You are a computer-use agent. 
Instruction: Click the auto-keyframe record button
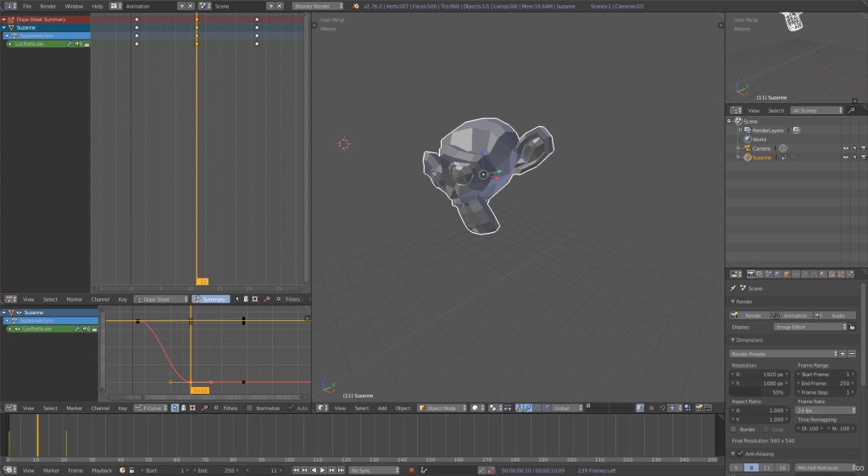(x=411, y=470)
